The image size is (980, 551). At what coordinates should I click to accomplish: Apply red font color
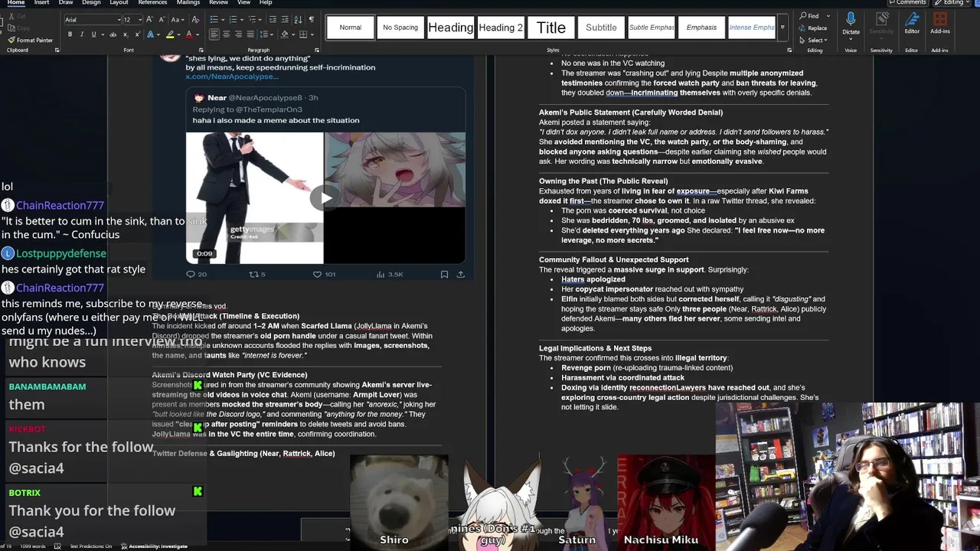189,34
